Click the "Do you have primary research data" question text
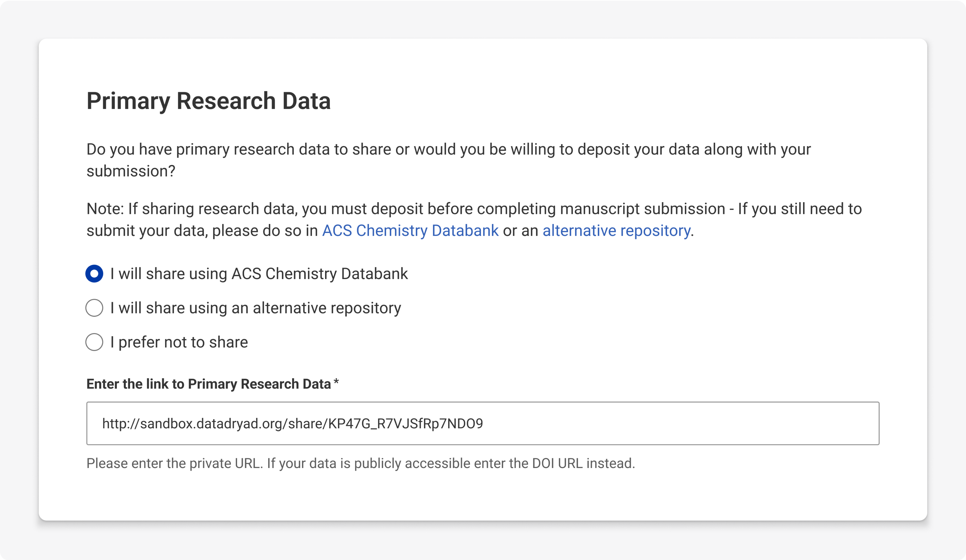Image resolution: width=966 pixels, height=560 pixels. point(448,150)
